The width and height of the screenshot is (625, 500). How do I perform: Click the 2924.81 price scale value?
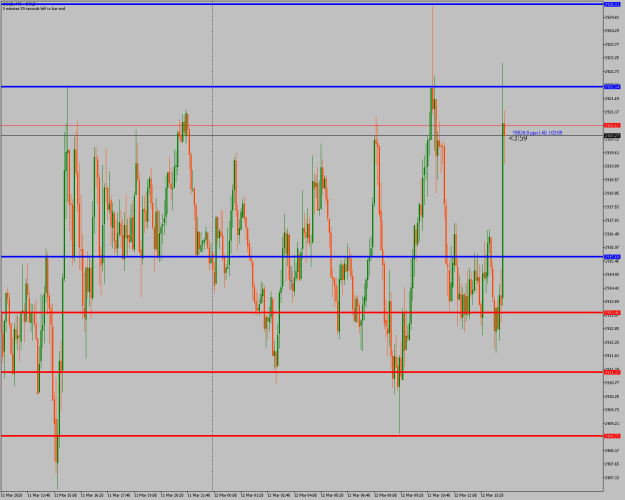point(612,17)
